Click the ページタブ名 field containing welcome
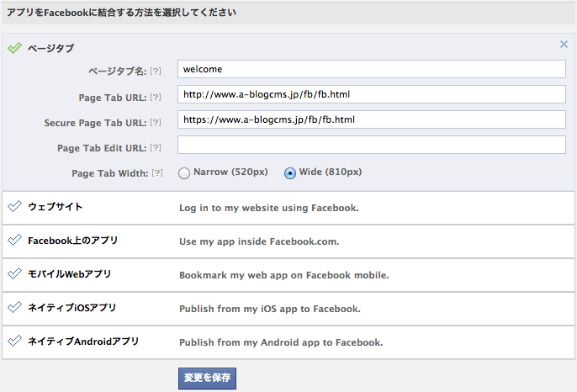 pyautogui.click(x=372, y=69)
